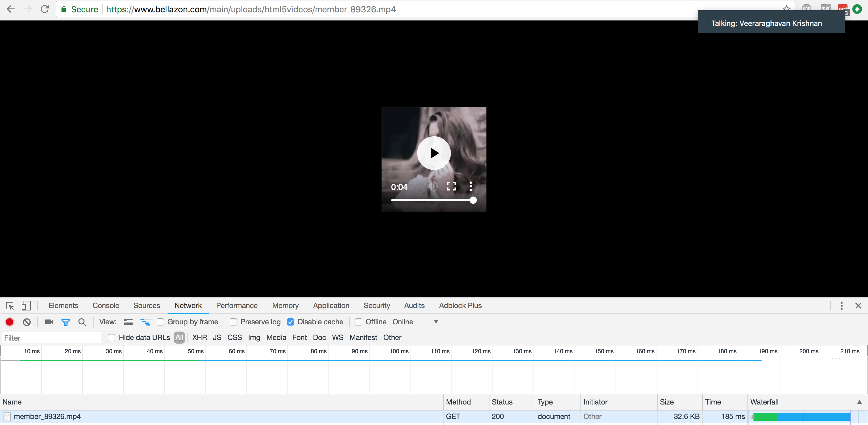The width and height of the screenshot is (868, 425).
Task: Open the Performance tab
Action: point(237,305)
